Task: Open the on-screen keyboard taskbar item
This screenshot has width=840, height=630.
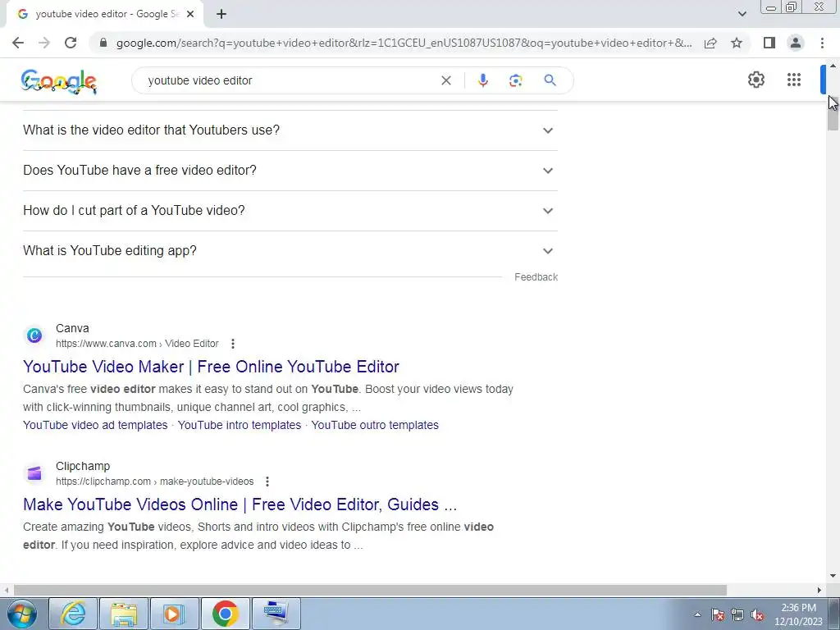Action: 276,614
